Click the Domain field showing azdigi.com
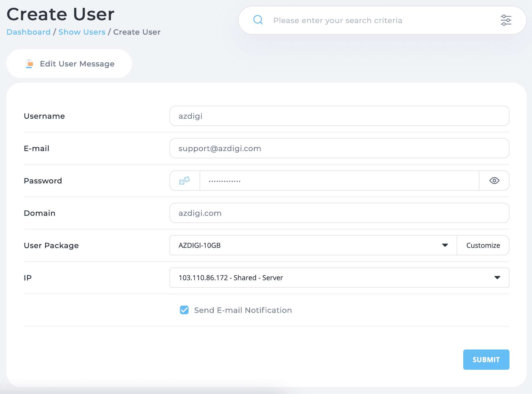Screen dimensions: 532x394 click(339, 213)
